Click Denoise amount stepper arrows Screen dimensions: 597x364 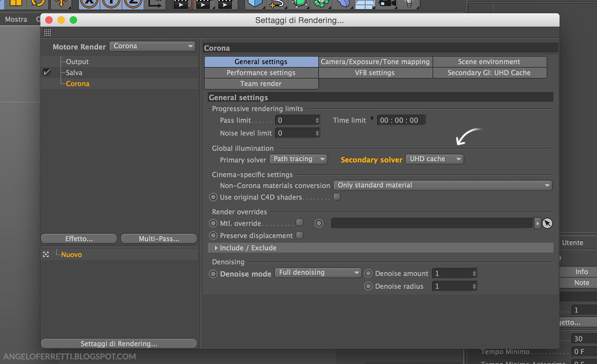(474, 273)
